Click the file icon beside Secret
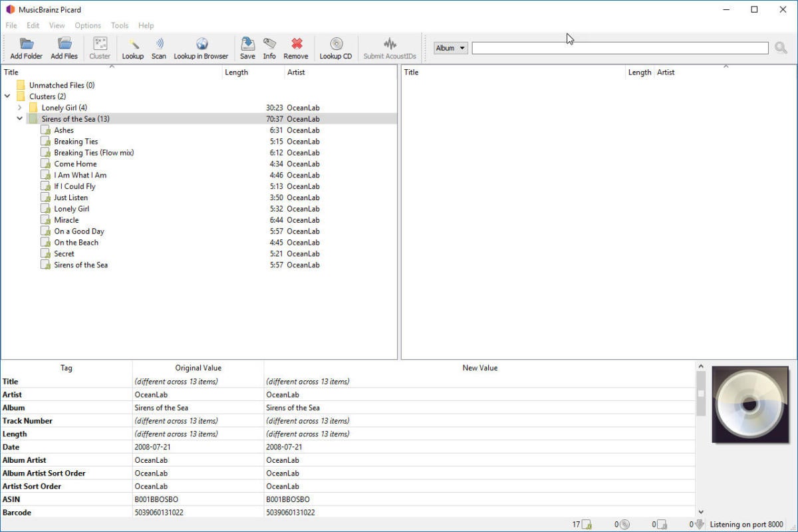 click(x=45, y=254)
